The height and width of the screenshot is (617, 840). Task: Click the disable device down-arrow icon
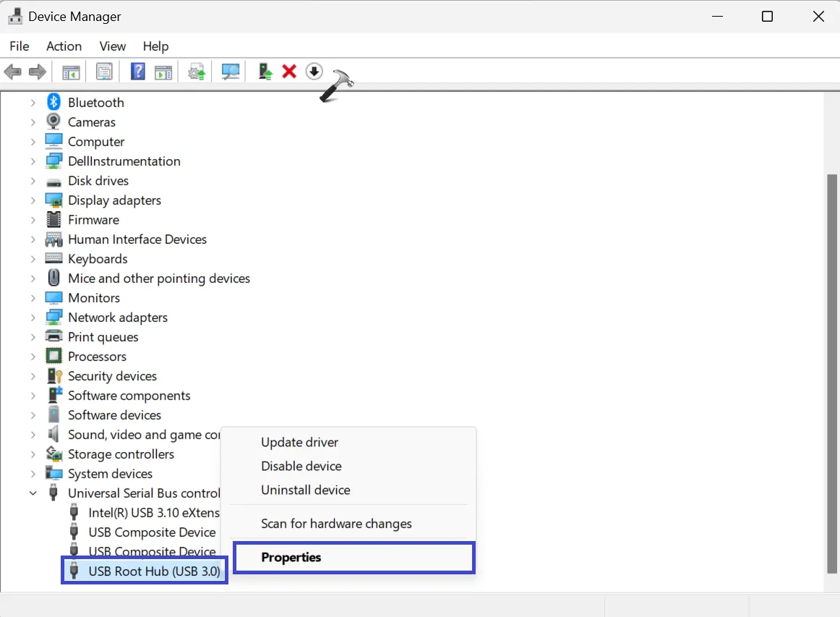coord(314,71)
